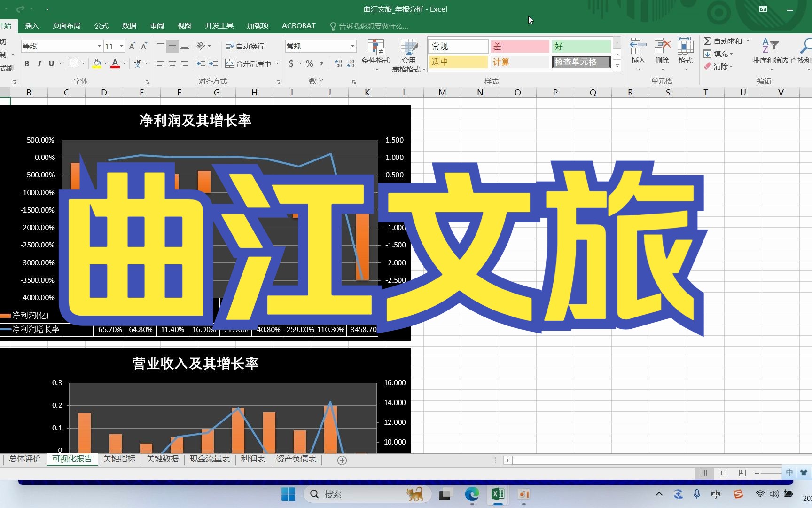The image size is (812, 508).
Task: Switch to page layout view
Action: 723,473
